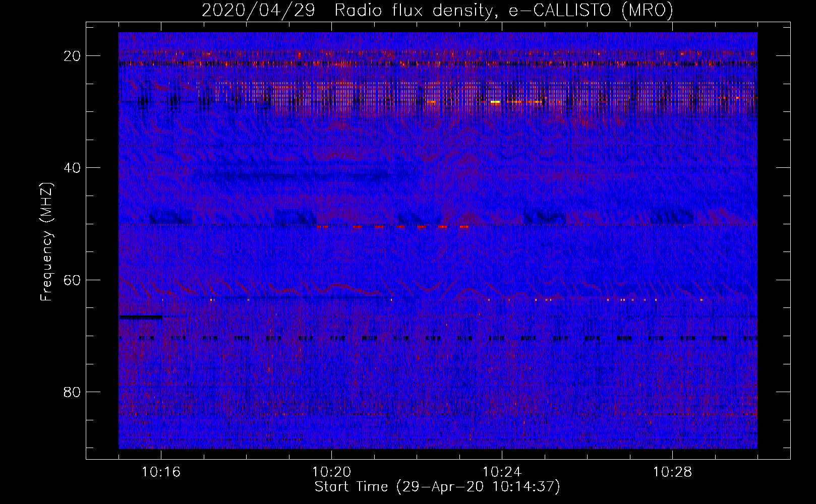Click the 'Start Time (29-Apr-20 10:14:37)' label
This screenshot has height=504, width=816.
(437, 487)
